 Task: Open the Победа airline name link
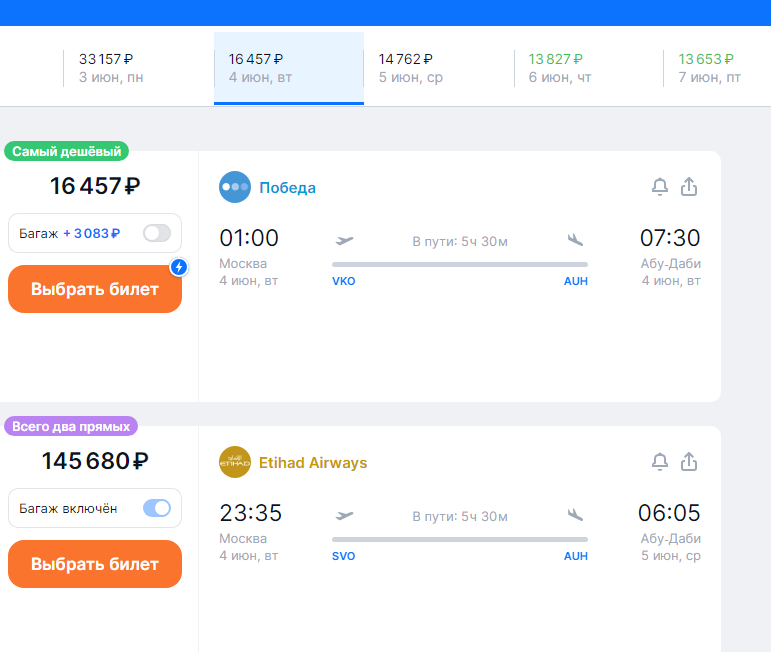pos(288,187)
